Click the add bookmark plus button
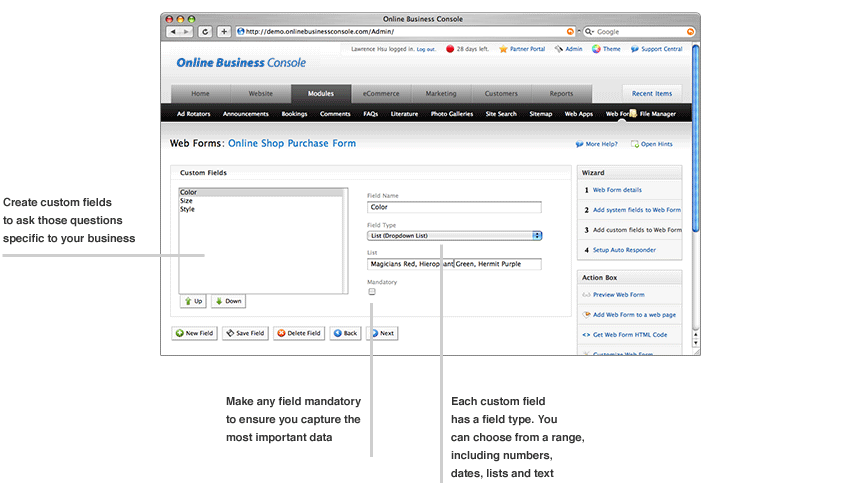The image size is (860, 486). [223, 32]
